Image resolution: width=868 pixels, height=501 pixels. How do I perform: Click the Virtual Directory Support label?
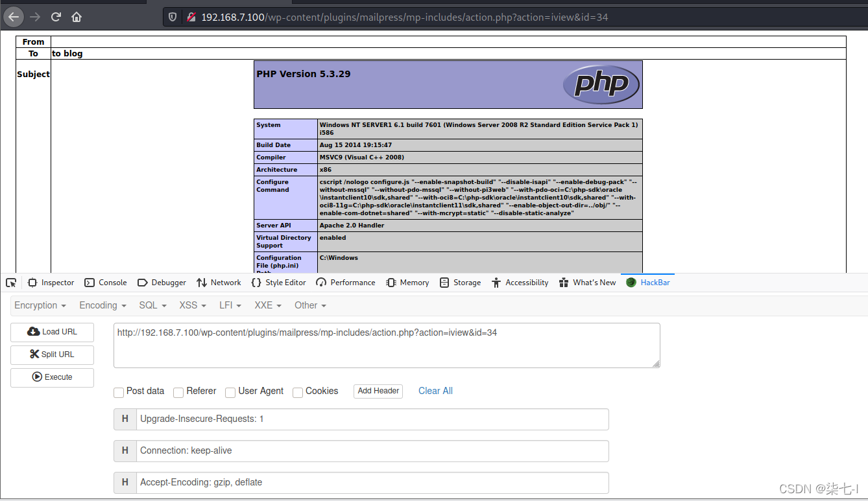pos(283,242)
